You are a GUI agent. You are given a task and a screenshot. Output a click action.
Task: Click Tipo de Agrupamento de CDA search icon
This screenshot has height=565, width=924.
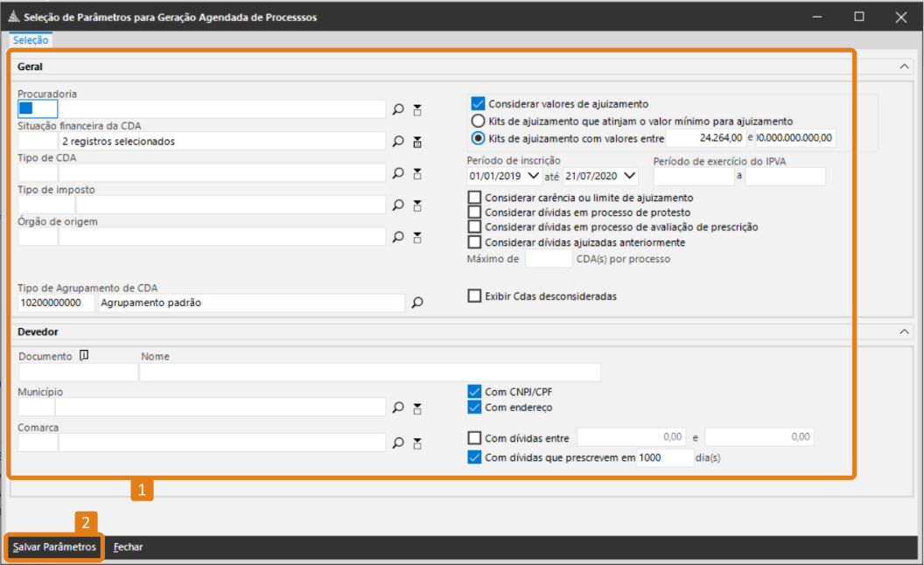(x=417, y=303)
